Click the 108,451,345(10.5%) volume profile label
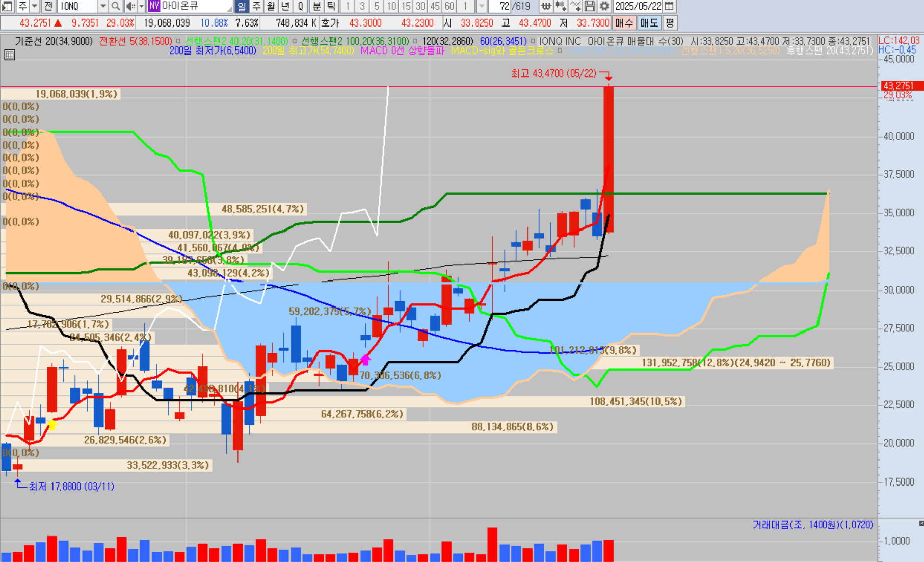 point(636,401)
